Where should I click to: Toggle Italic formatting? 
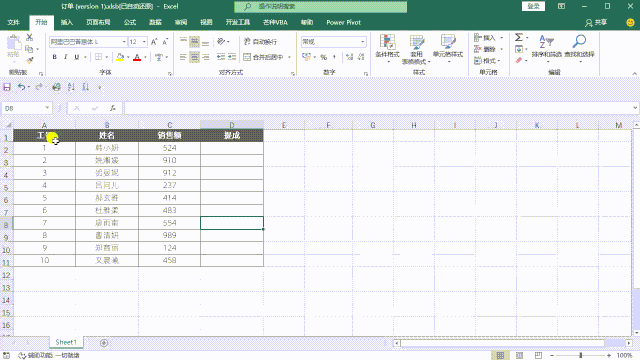[65, 57]
